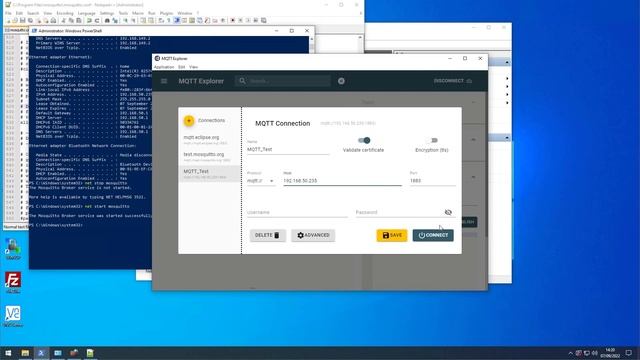Click Cut icon in Notepad++ toolbar

64,20
